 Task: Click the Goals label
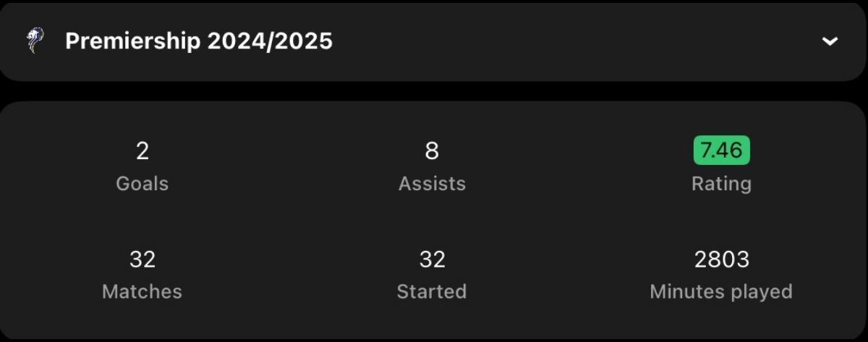pyautogui.click(x=142, y=184)
